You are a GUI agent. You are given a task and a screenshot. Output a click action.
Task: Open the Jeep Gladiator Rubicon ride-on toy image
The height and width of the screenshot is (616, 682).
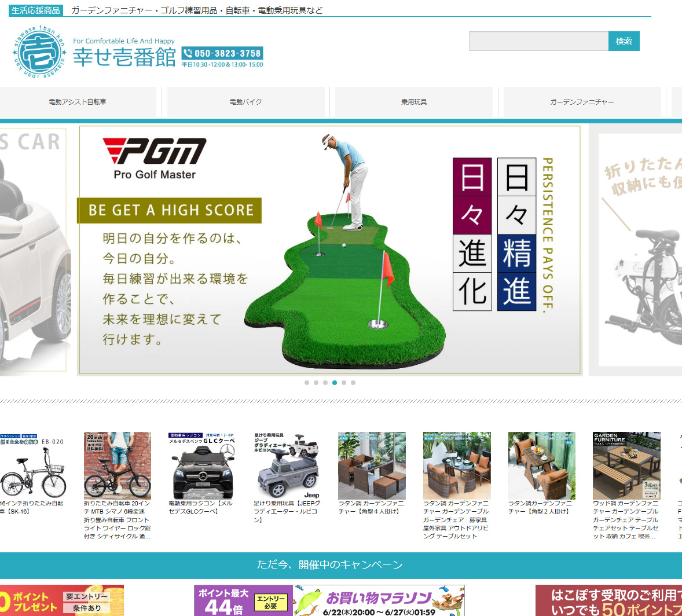click(x=287, y=465)
